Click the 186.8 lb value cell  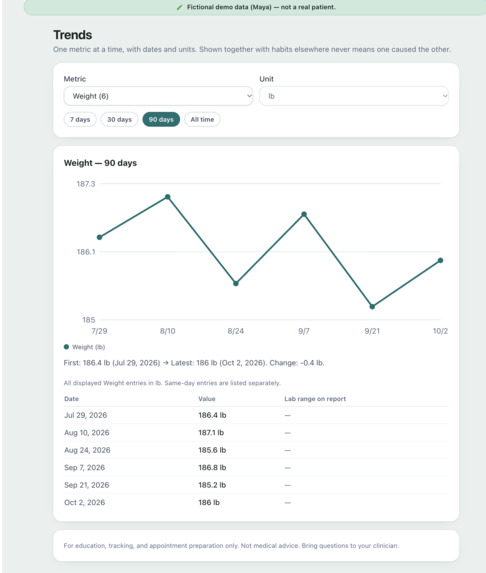pos(212,468)
